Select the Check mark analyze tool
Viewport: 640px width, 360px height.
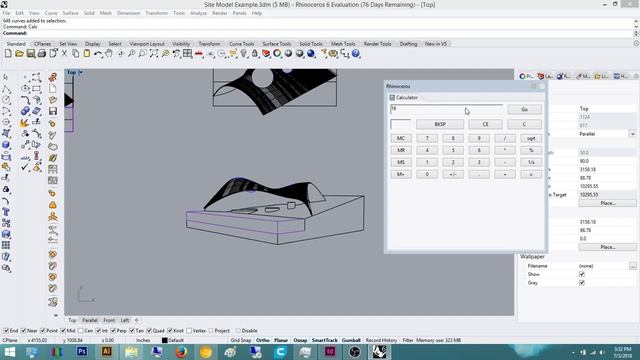click(x=25, y=167)
